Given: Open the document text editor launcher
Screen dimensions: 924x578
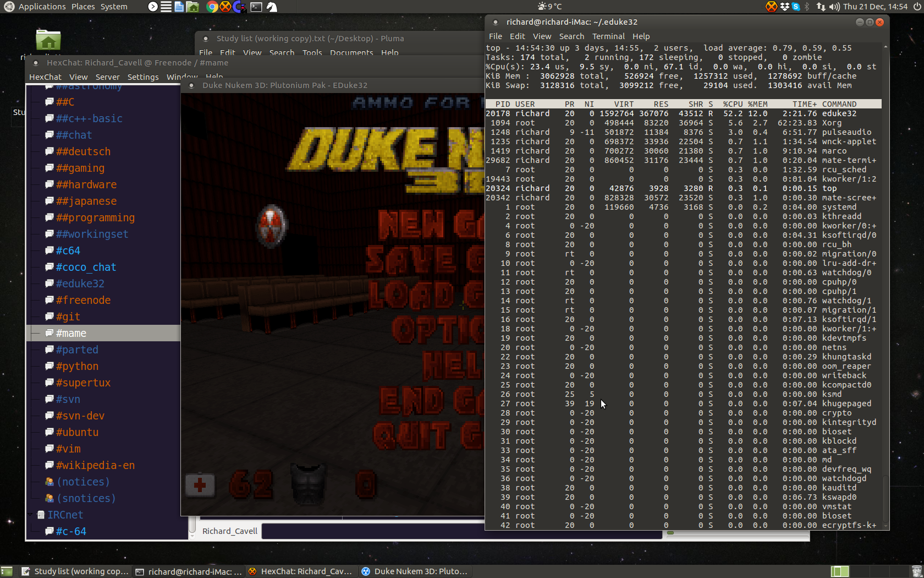Looking at the screenshot, I should point(179,7).
